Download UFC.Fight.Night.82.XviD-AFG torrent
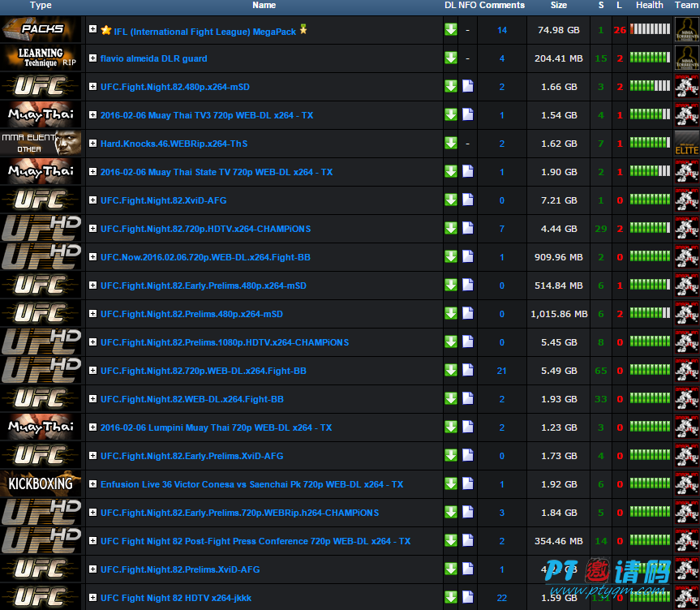The width and height of the screenshot is (700, 610). (450, 200)
